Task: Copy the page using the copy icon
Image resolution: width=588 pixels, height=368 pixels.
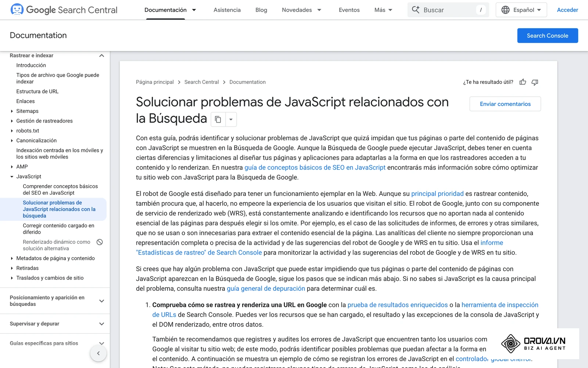Action: coord(218,119)
